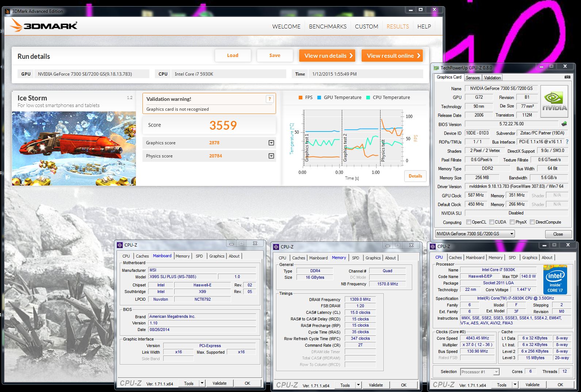Open Caches tab in the Memory CPU-Z window
The width and height of the screenshot is (581, 392).
[x=298, y=258]
